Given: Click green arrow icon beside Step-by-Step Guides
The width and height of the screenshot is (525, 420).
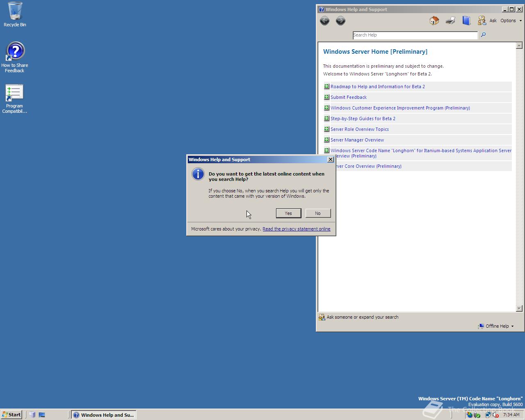Looking at the screenshot, I should click(326, 118).
